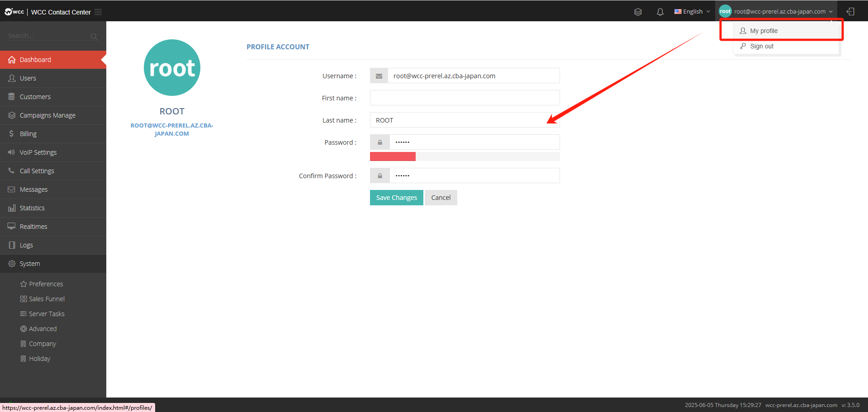Viewport: 868px width, 412px height.
Task: Click the ROOT@WCC-PREREL email link under avatar
Action: click(x=172, y=129)
